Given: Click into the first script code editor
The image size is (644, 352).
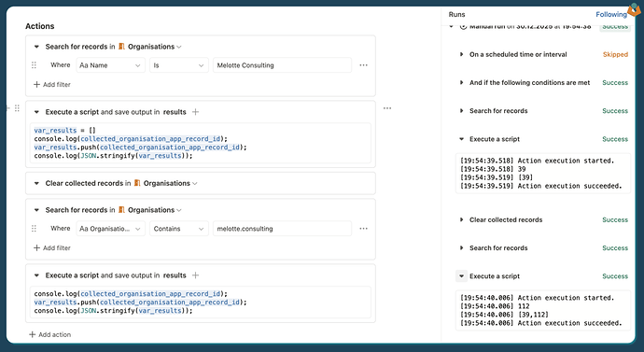Looking at the screenshot, I should coord(201,143).
